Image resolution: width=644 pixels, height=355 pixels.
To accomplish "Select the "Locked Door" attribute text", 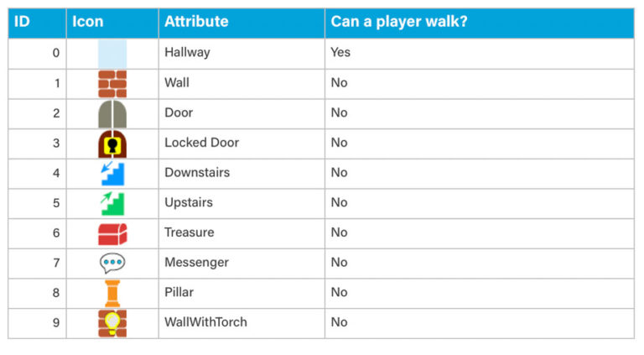I will 201,143.
